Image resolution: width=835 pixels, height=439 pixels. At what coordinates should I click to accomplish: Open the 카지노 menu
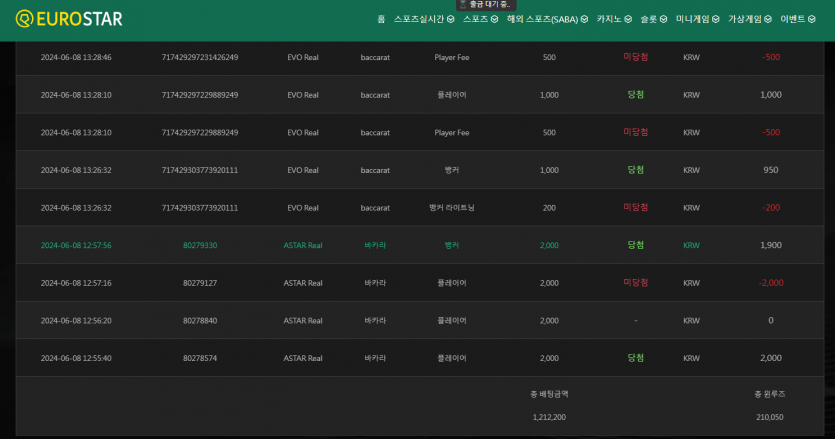[609, 19]
